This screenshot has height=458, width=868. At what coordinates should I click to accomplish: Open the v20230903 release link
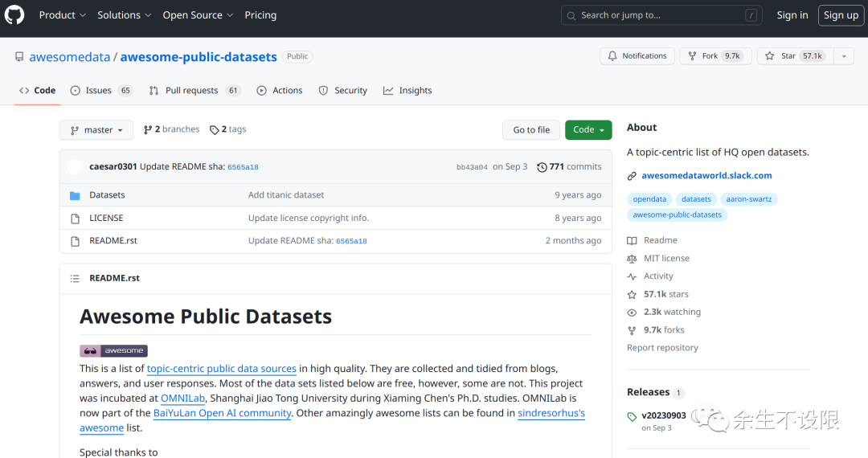pos(664,415)
